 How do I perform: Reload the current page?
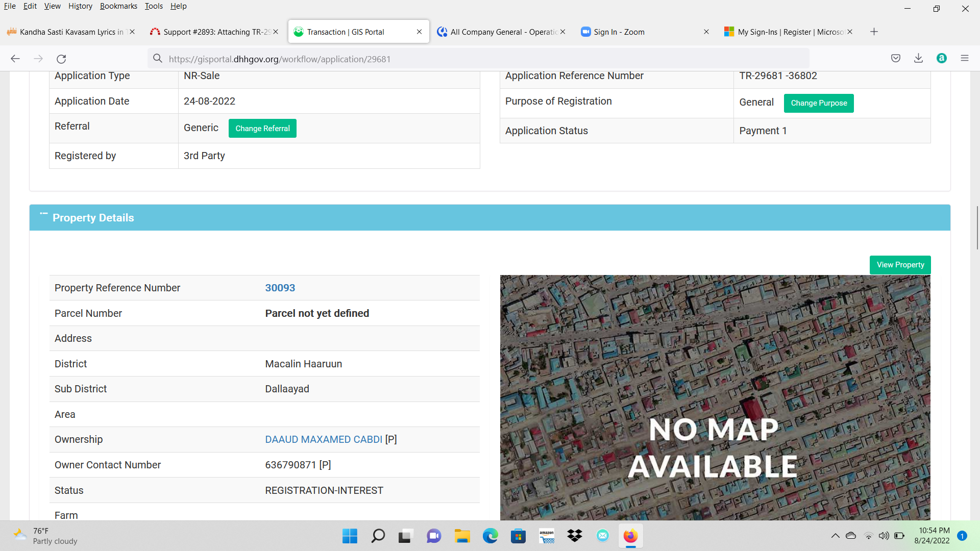click(x=61, y=59)
